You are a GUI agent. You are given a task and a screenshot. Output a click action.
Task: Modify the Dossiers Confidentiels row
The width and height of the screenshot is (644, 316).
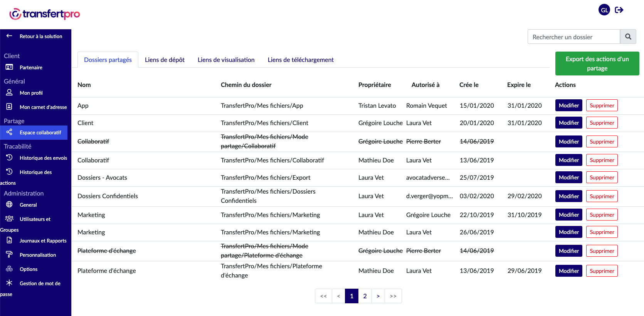(568, 196)
